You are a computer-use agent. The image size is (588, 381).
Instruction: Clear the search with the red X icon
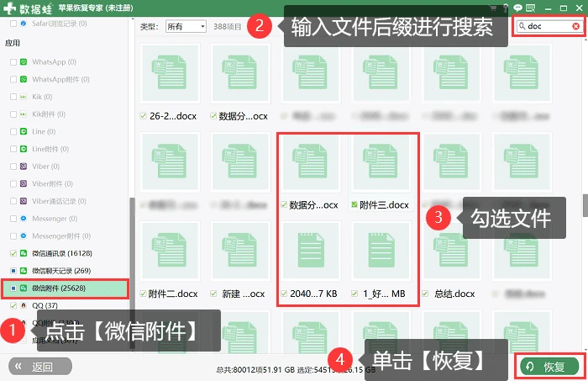pos(575,26)
